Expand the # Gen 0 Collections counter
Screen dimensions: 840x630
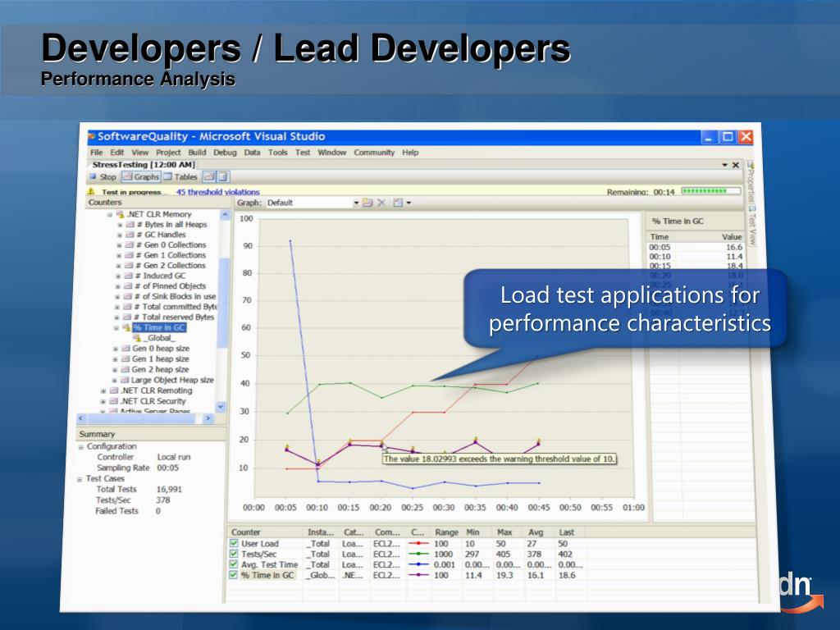tap(119, 244)
